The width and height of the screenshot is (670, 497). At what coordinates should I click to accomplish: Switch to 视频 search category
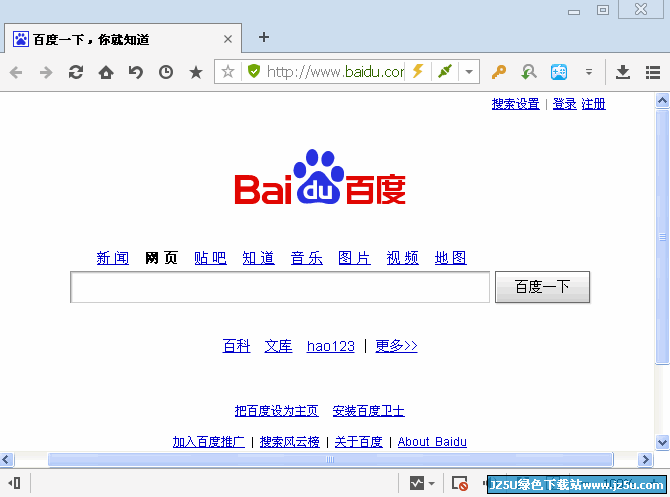(x=403, y=258)
